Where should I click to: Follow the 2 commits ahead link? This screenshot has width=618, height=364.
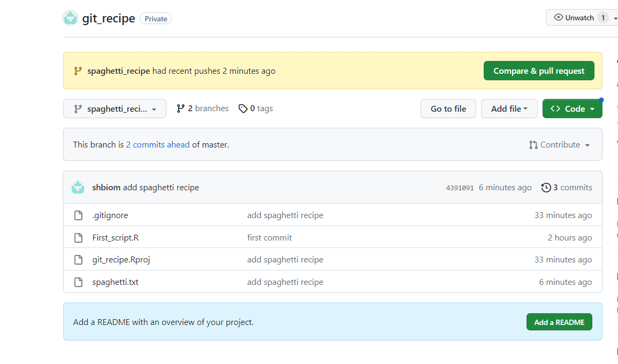[158, 145]
